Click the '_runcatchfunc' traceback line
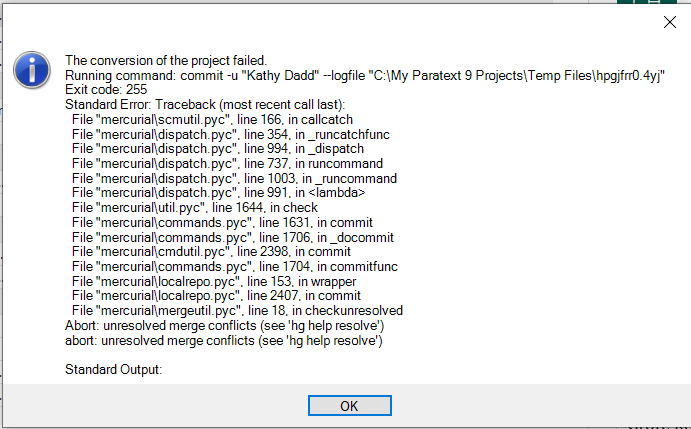This screenshot has width=691, height=429. [x=230, y=134]
